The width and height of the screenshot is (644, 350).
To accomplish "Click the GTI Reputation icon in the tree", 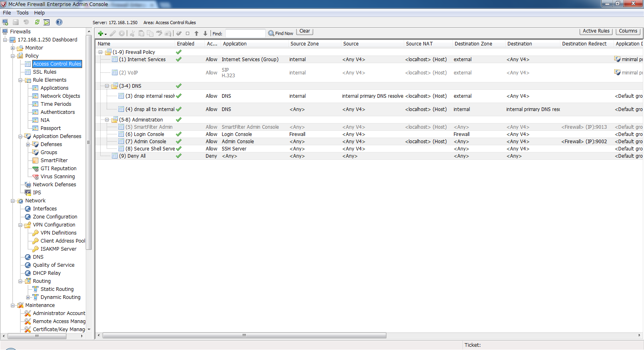I will pos(35,169).
